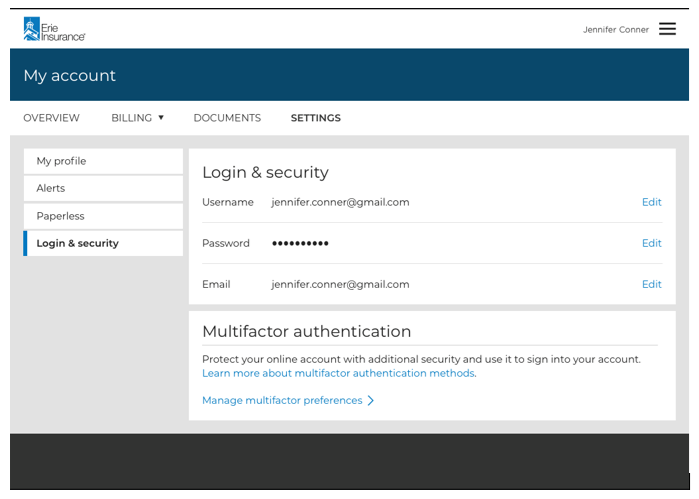Click Edit next to Password
The width and height of the screenshot is (699, 499).
point(651,243)
